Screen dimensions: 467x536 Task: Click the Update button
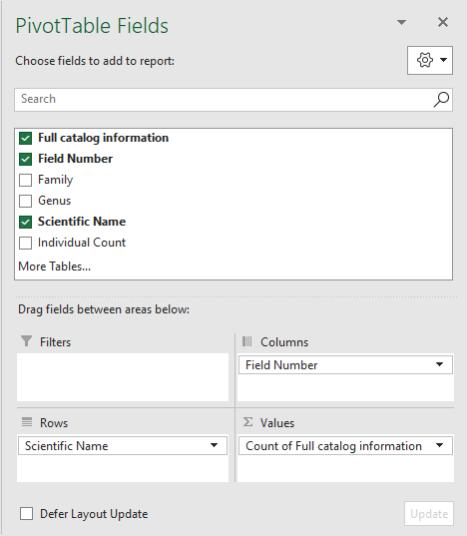pos(429,513)
